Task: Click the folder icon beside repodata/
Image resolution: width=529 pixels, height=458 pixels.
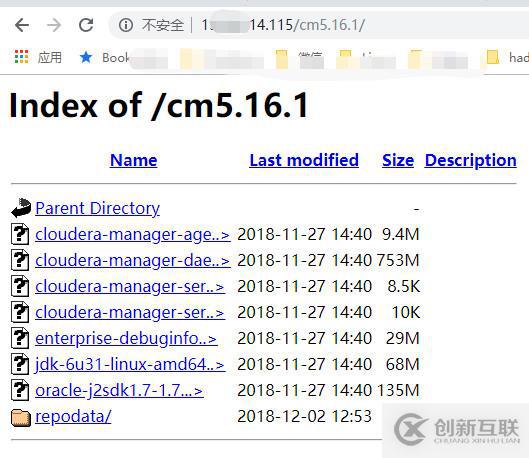Action: click(x=21, y=418)
